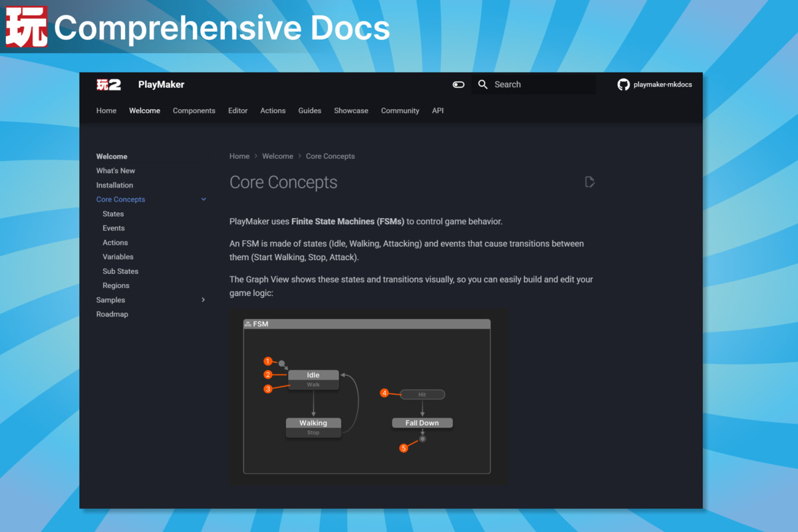Open Samples in the sidebar
798x532 pixels.
tap(110, 300)
